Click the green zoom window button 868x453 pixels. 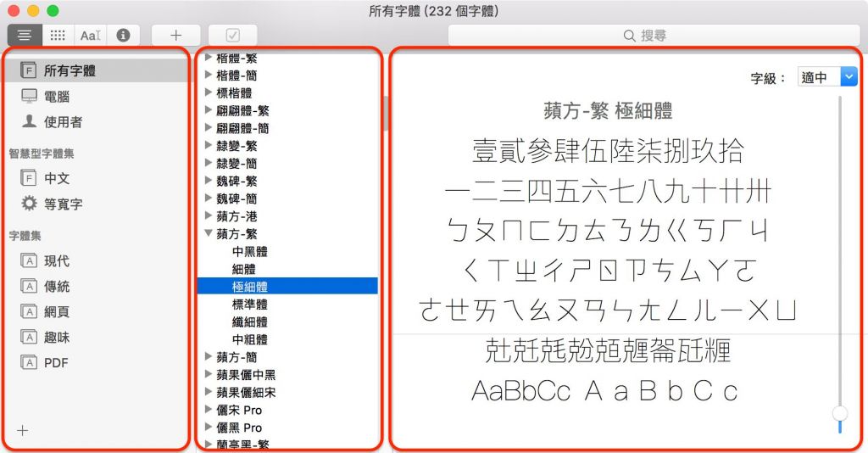pyautogui.click(x=53, y=10)
